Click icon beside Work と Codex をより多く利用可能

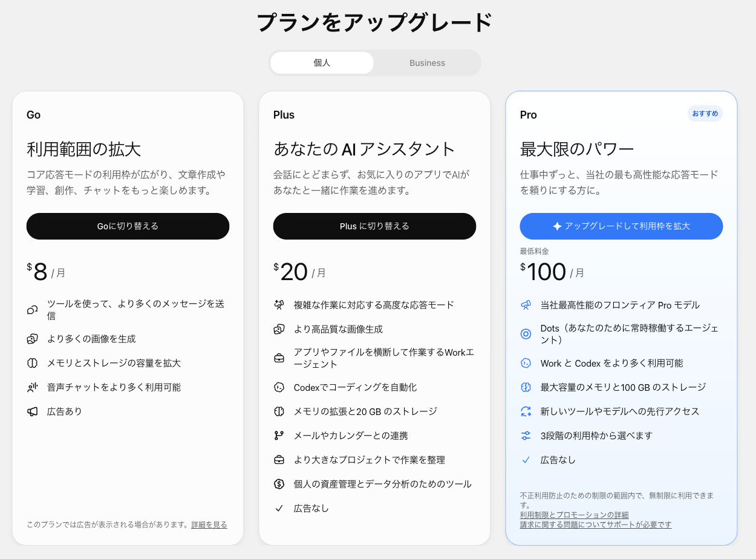[526, 363]
